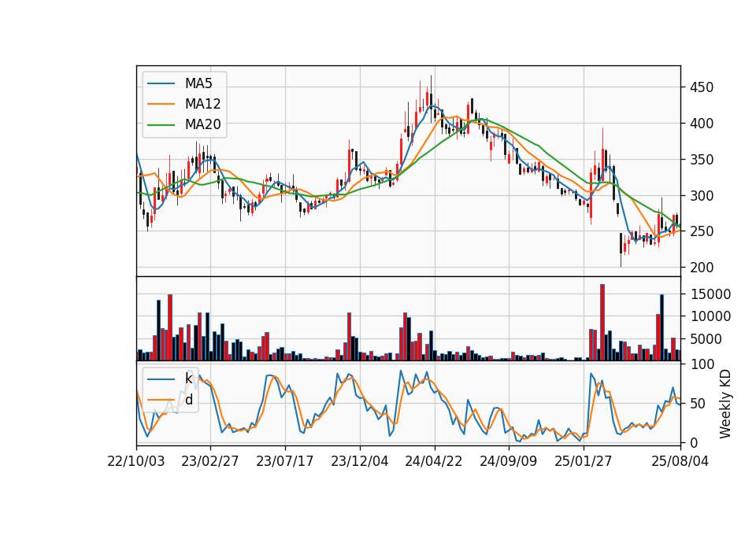
Task: Click the 25/08/04 date label
Action: 680,461
